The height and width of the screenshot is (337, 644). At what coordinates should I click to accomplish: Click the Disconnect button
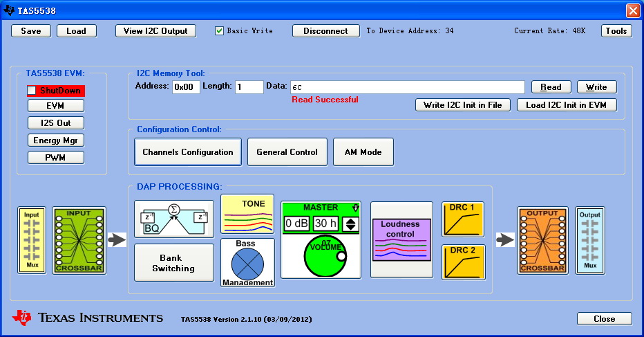click(325, 31)
